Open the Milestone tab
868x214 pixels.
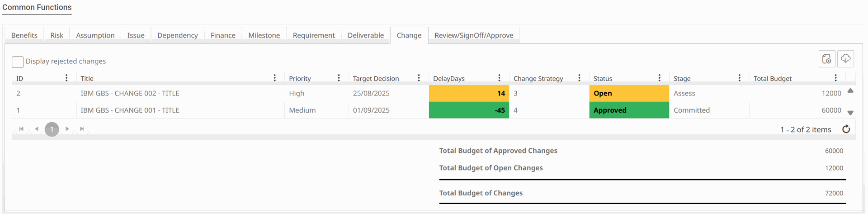tap(264, 35)
